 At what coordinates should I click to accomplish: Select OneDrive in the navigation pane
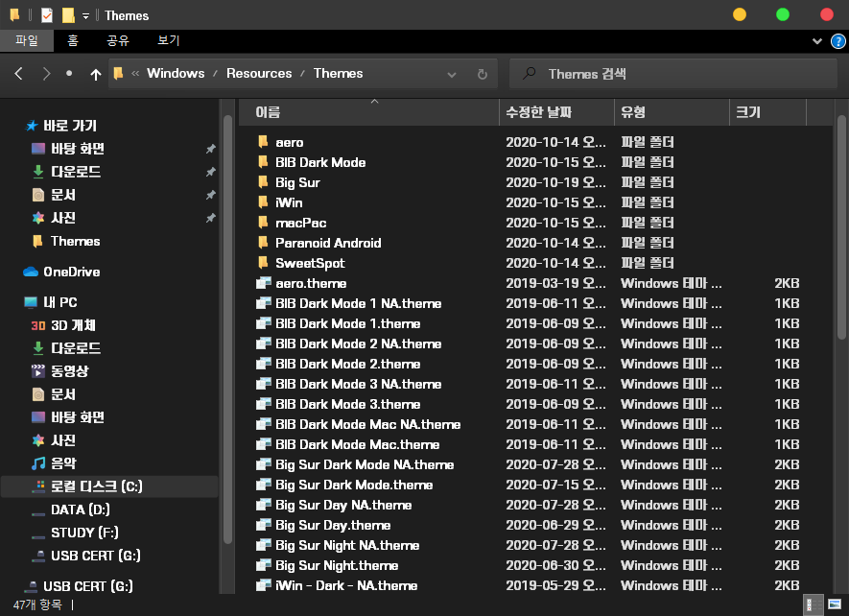pyautogui.click(x=61, y=272)
